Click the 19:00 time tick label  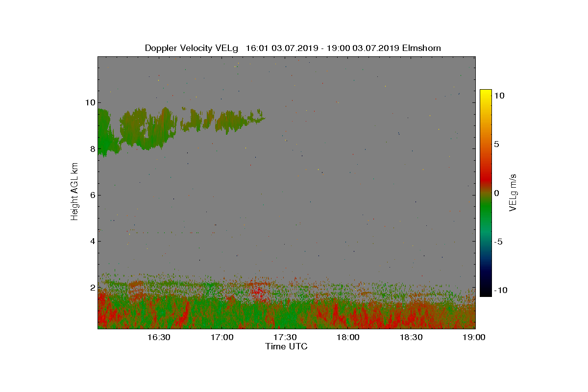pos(474,337)
